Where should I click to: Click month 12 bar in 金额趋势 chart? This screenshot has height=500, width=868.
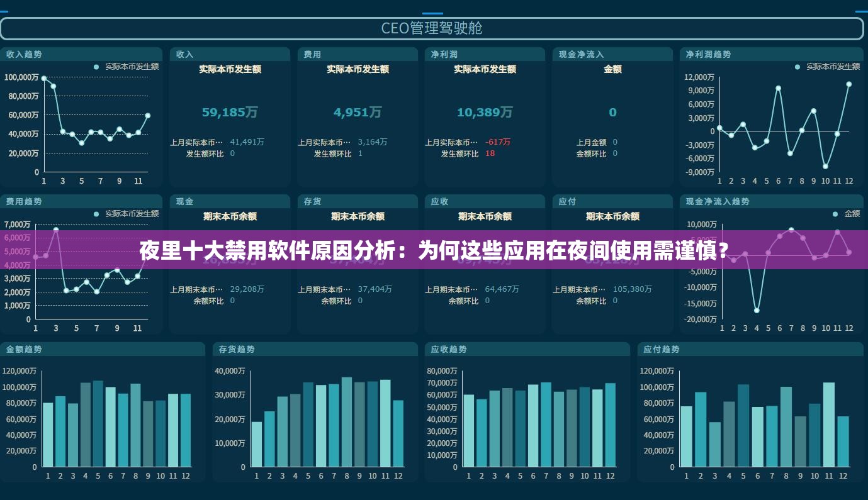pyautogui.click(x=186, y=431)
